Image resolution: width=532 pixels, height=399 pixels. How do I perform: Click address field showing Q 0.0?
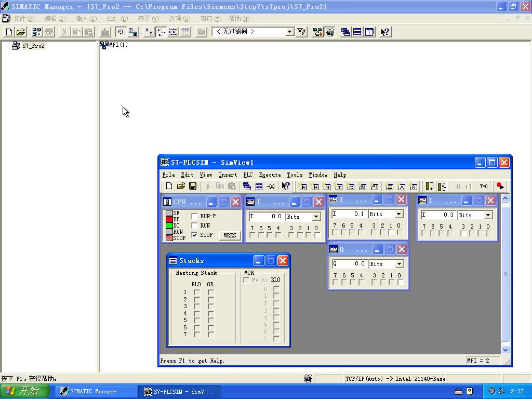(x=349, y=264)
